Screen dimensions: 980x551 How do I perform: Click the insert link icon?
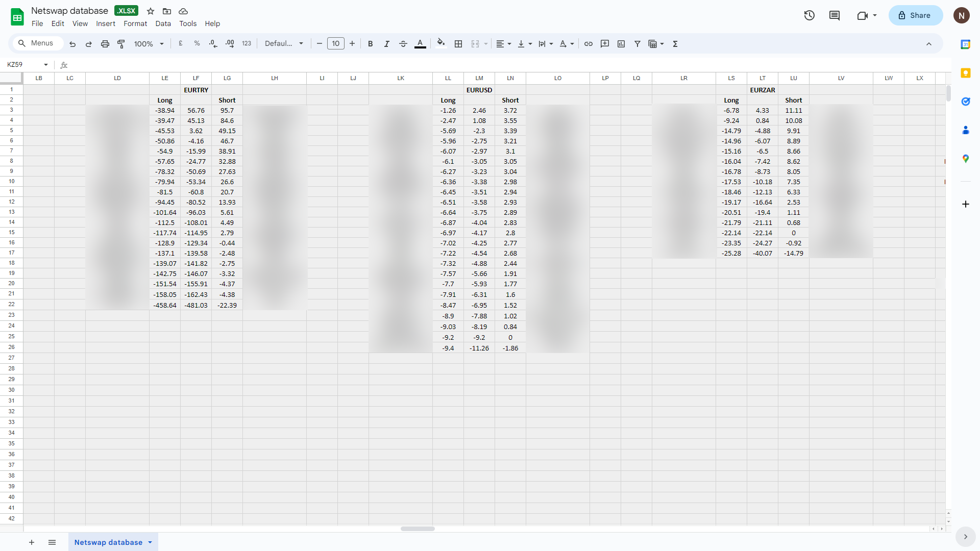[589, 44]
